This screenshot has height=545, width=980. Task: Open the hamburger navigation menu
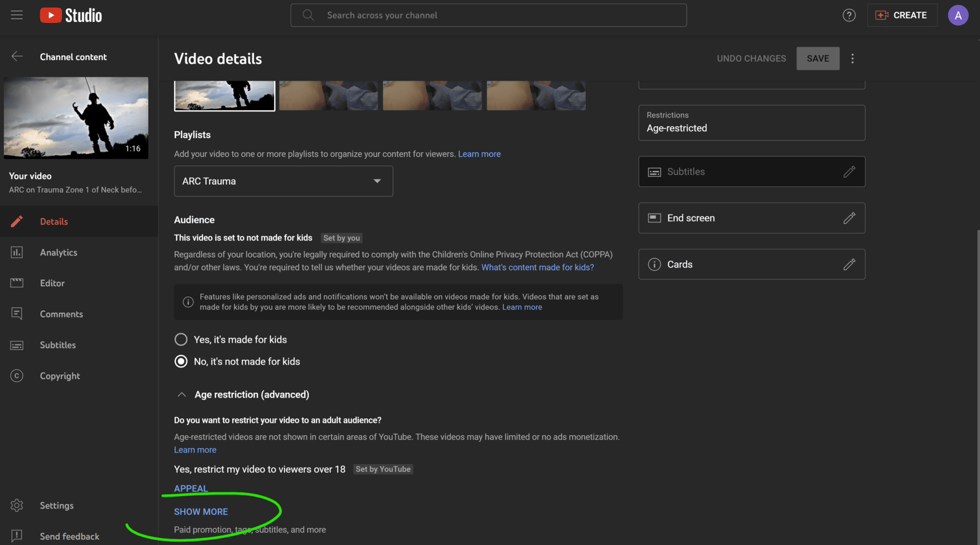pos(17,15)
